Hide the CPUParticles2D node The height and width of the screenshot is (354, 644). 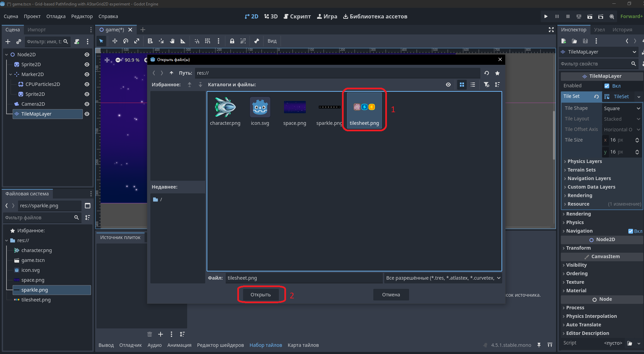[x=87, y=84]
